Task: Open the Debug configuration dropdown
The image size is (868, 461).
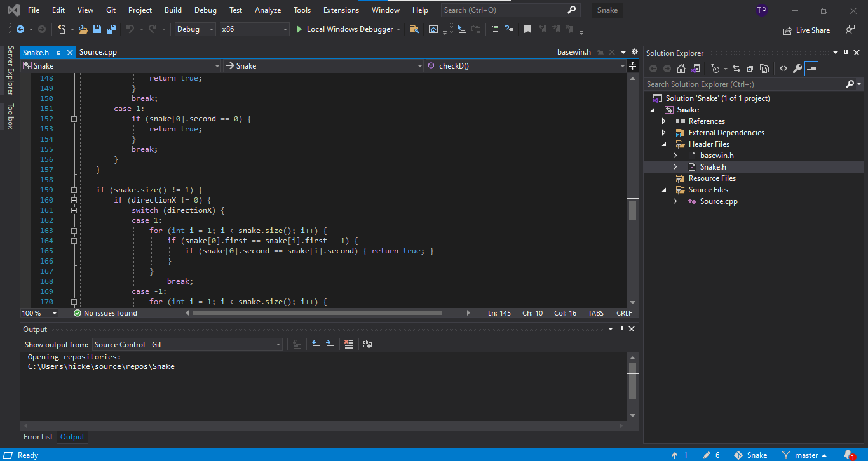Action: click(x=194, y=29)
